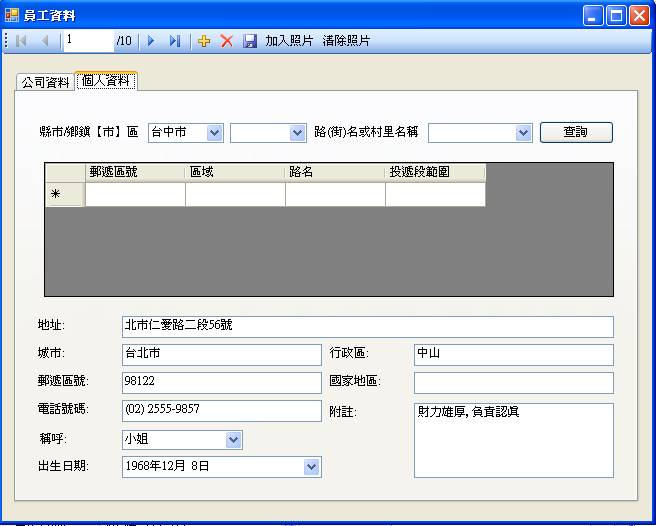Move to the previous record
Viewport: 656px width, 526px height.
point(45,41)
